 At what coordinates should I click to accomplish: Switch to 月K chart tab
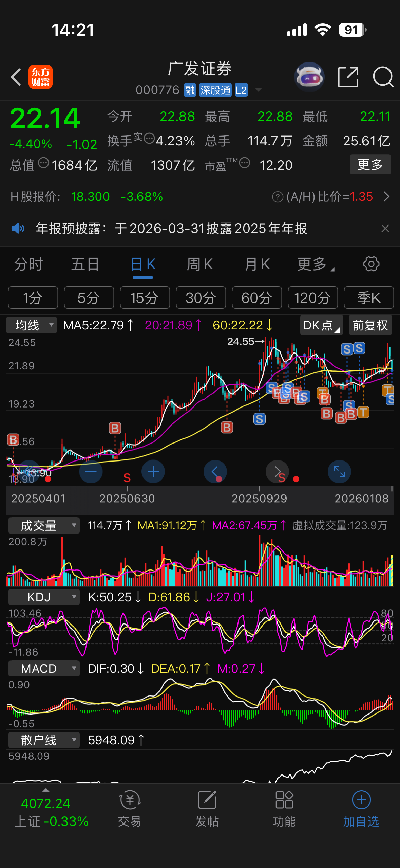(258, 264)
